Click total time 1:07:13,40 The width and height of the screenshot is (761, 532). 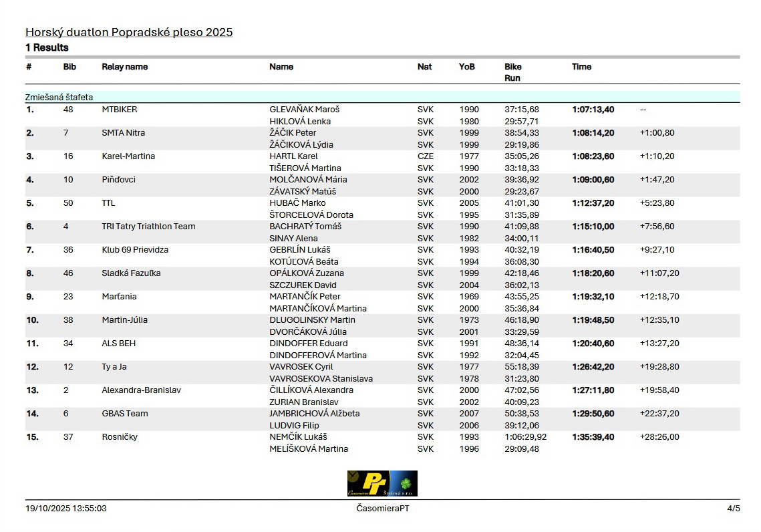click(593, 110)
